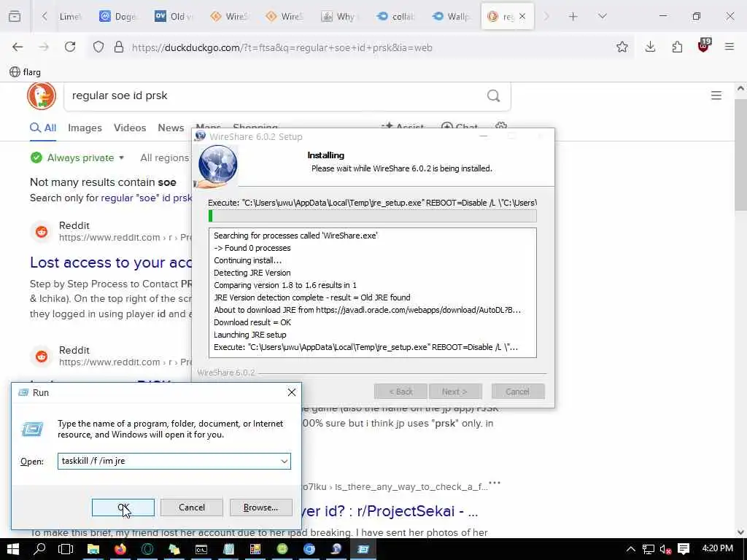Open File Explorer from taskbar
The image size is (747, 560).
[93, 549]
